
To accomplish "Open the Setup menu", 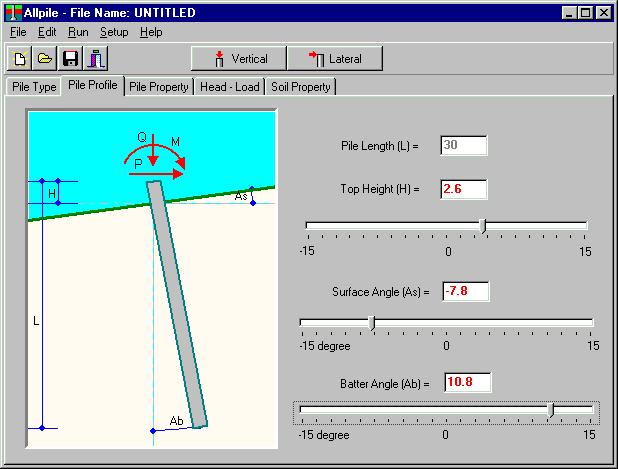I will point(113,32).
